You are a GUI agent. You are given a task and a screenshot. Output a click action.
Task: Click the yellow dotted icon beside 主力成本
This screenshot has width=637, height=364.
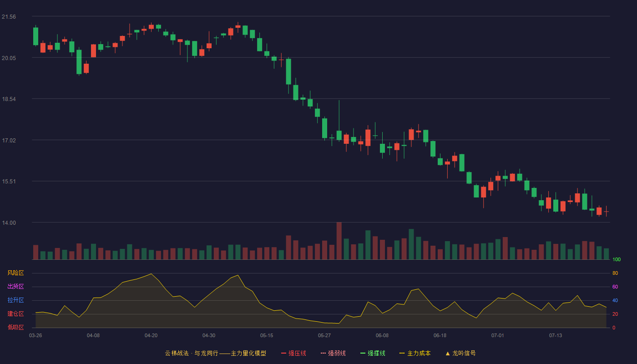tap(402, 353)
